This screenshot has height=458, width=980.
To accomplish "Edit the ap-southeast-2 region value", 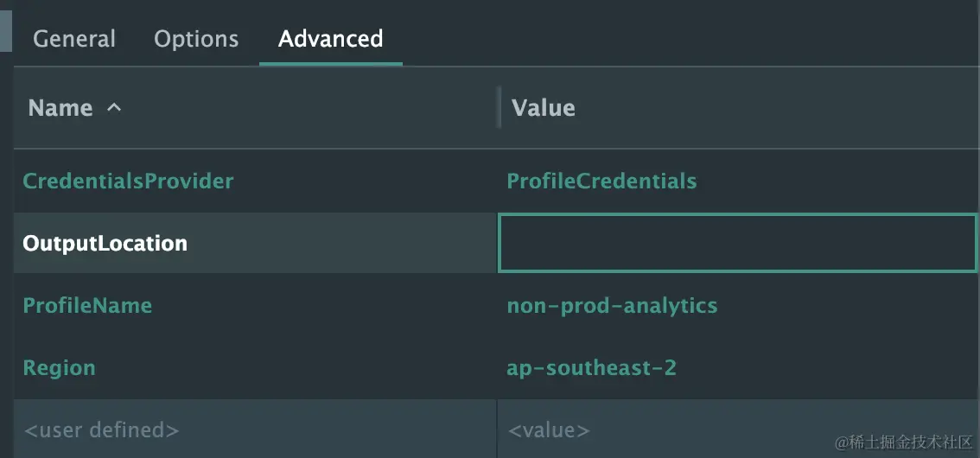I will click(x=591, y=368).
